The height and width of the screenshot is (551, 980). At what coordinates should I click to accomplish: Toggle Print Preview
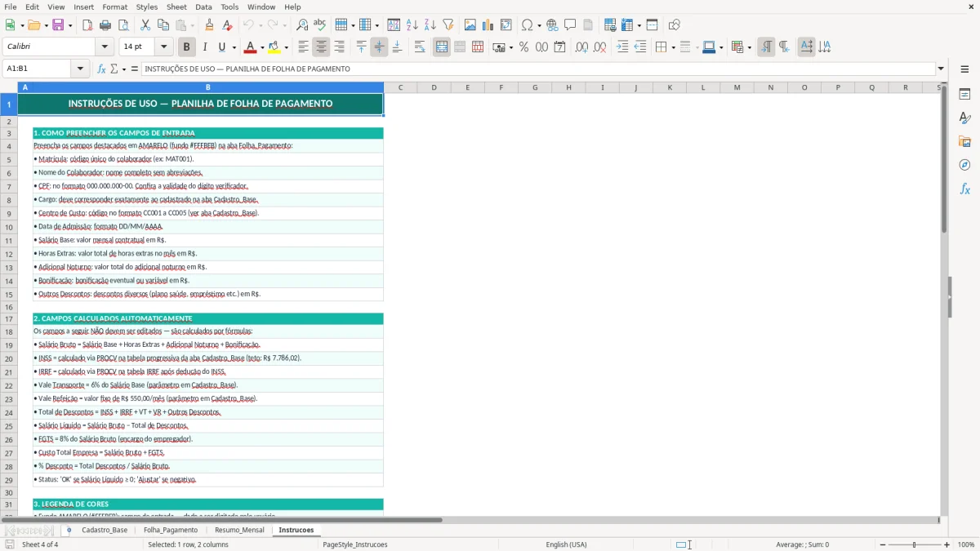coord(123,25)
